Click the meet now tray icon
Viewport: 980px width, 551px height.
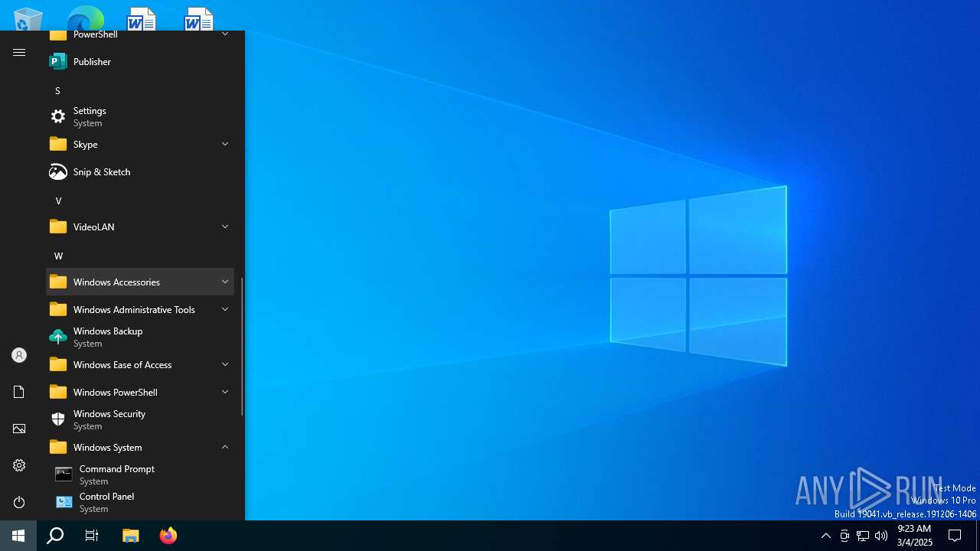coord(844,536)
